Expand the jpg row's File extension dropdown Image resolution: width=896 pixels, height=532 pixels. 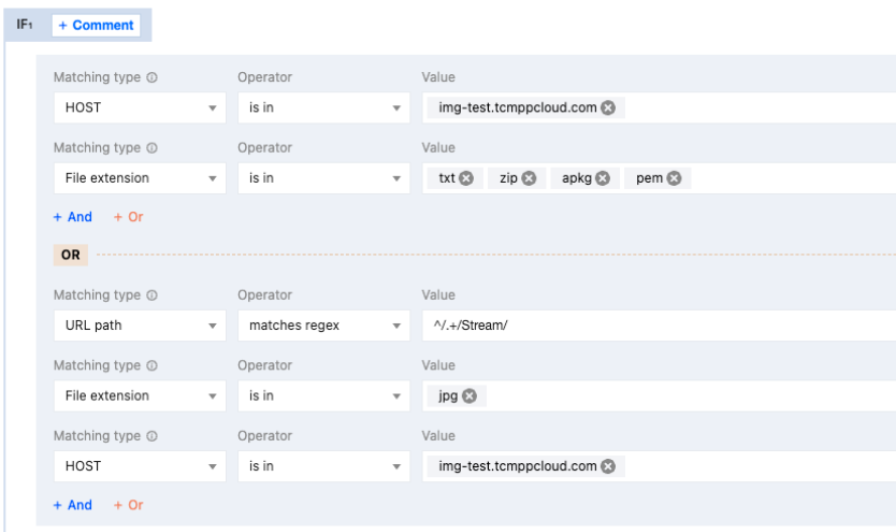(x=139, y=396)
